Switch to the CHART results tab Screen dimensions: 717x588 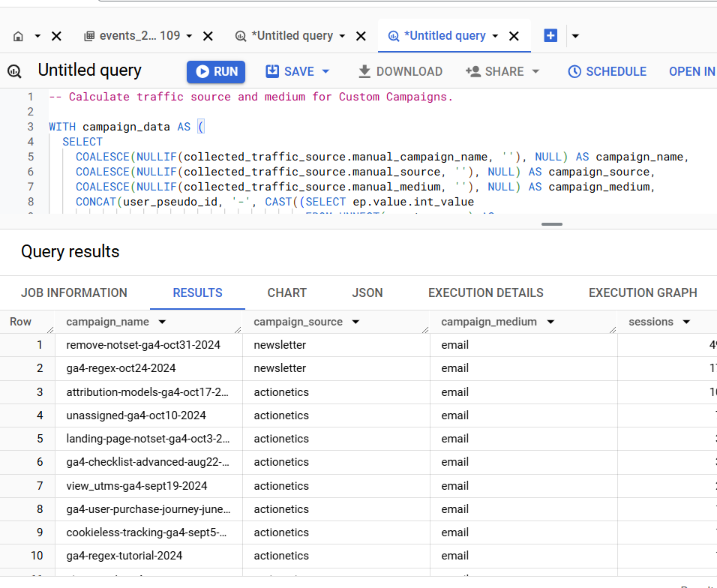286,292
